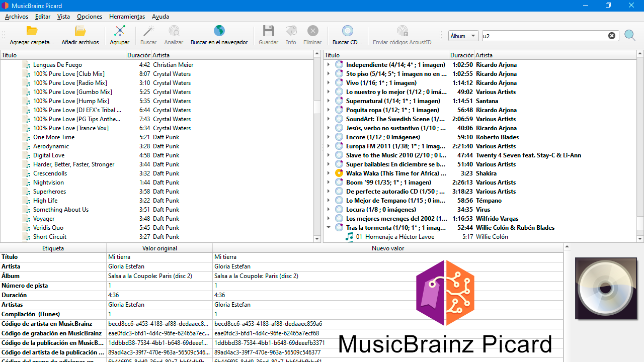The image size is (644, 362).
Task: Click the Analizar fingerprint icon
Action: [174, 31]
